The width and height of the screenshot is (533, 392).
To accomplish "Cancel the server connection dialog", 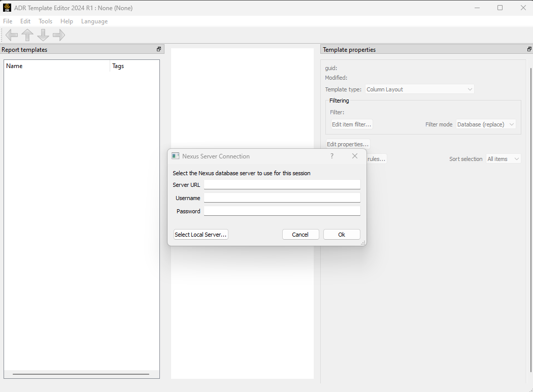I will tap(301, 235).
